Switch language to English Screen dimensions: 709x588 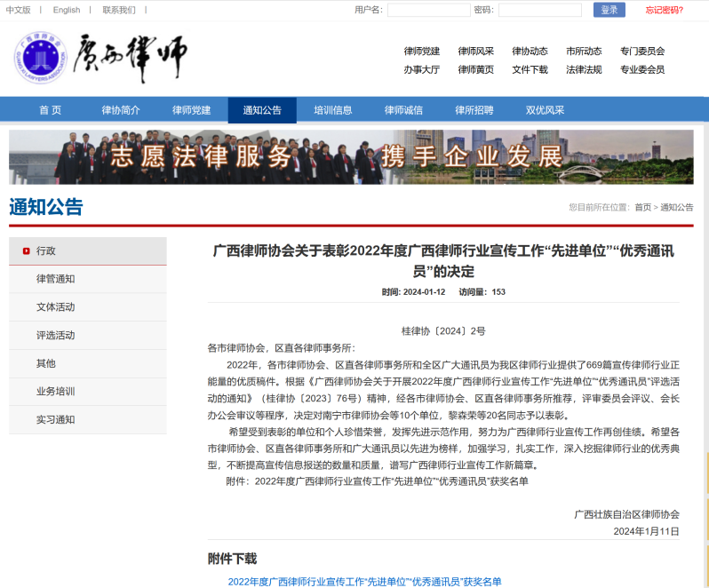click(66, 10)
